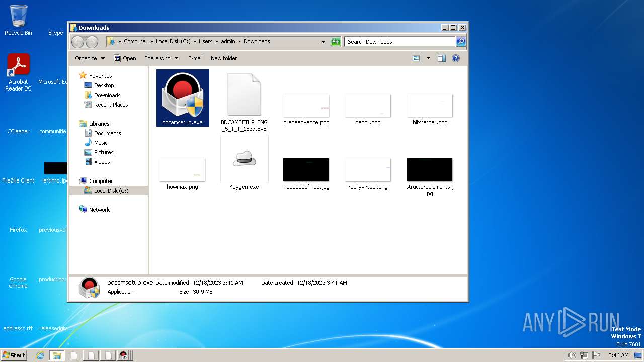Viewport: 644px width, 362px height.
Task: Select howmax.png thumbnail
Action: [x=182, y=169]
